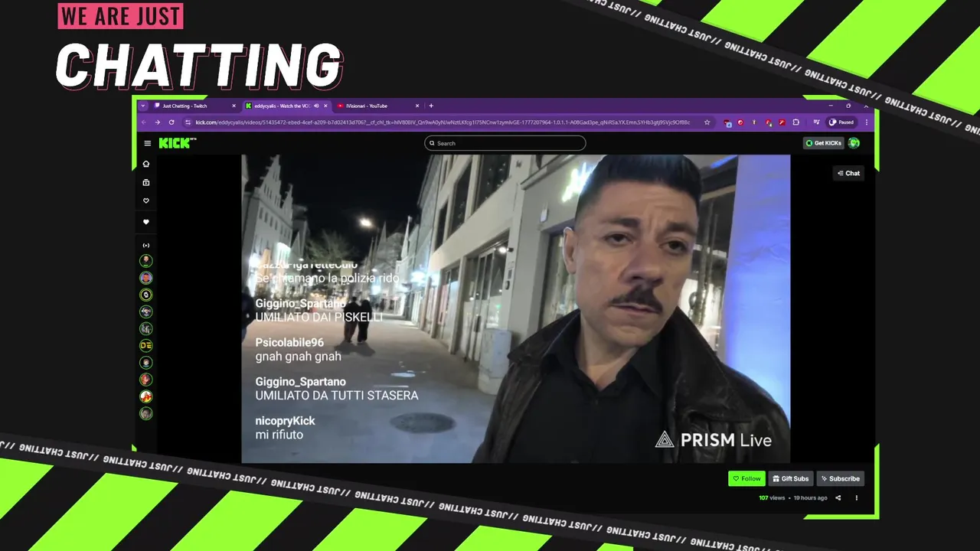Close the eddycyalis Kick tab

pos(325,106)
